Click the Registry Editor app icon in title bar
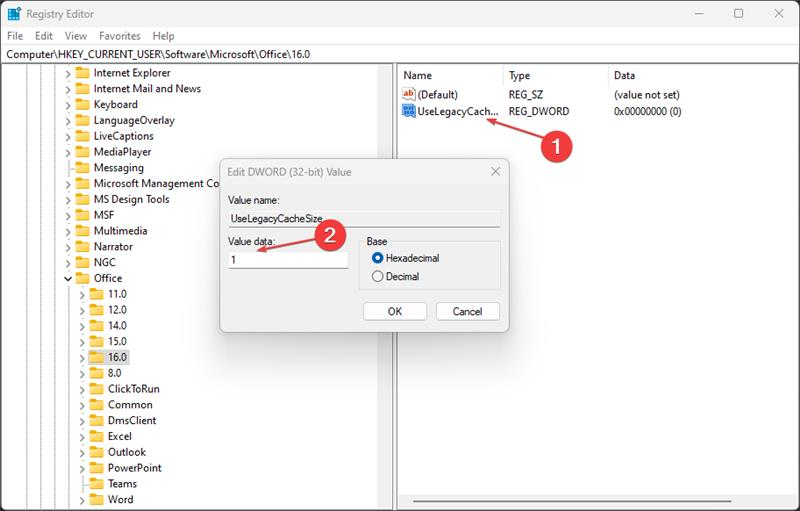This screenshot has width=800, height=511. coord(14,14)
